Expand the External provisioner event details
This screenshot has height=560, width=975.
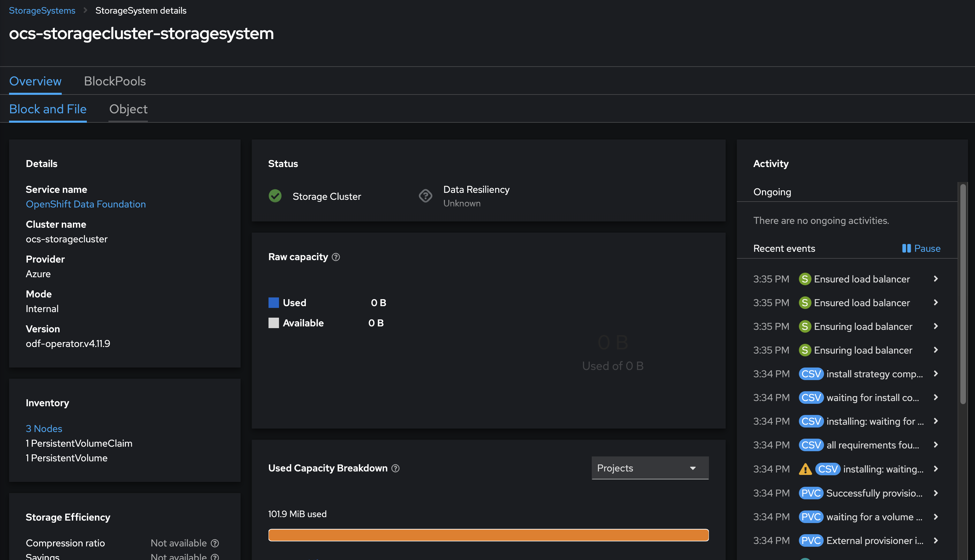tap(936, 540)
